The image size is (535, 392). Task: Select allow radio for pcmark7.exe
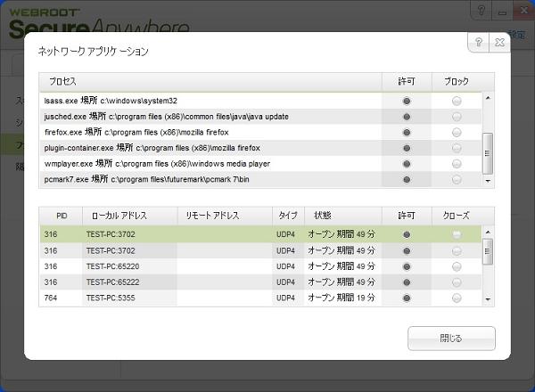point(407,179)
